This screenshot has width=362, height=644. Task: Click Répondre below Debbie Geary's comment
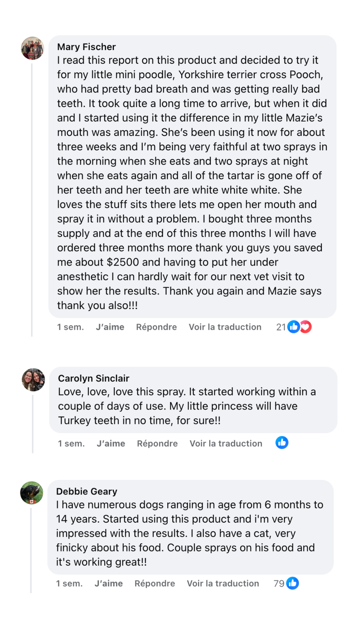click(x=155, y=584)
